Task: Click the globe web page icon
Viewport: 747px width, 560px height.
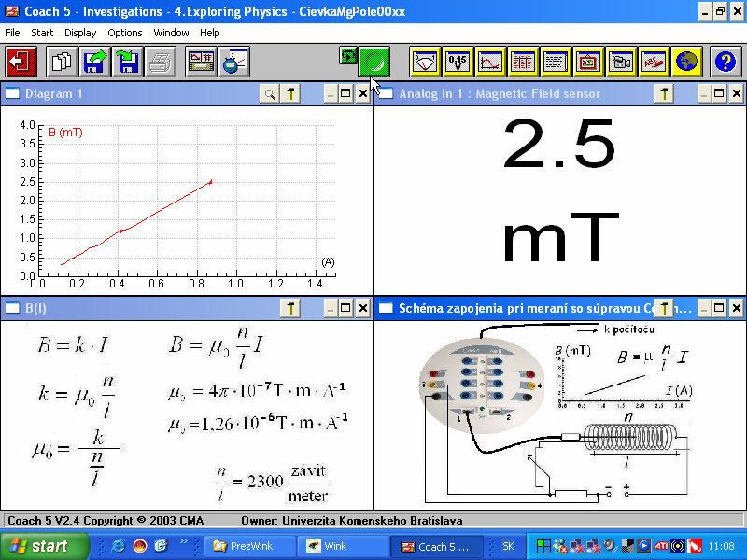Action: tap(686, 62)
